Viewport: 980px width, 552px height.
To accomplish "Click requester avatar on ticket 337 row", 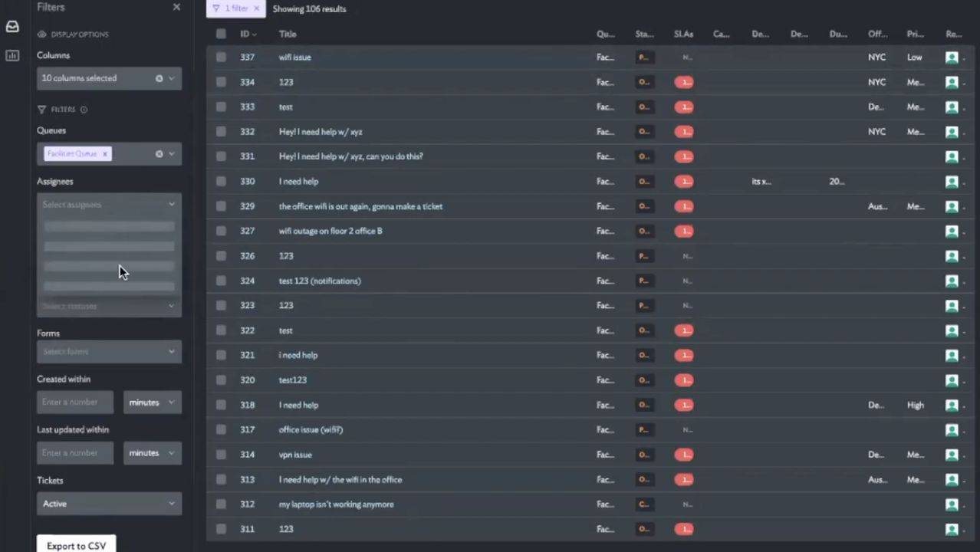I will [x=952, y=58].
